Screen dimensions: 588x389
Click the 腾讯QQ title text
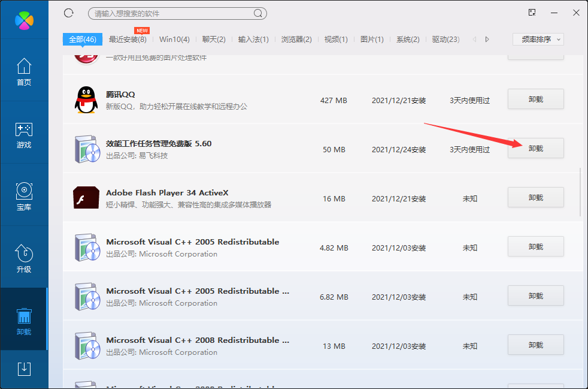coord(120,94)
